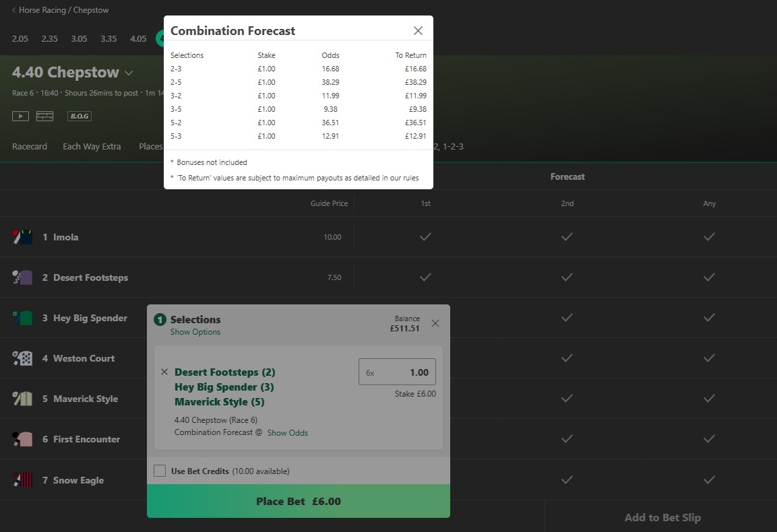Click the B.O.G badge

coord(79,116)
